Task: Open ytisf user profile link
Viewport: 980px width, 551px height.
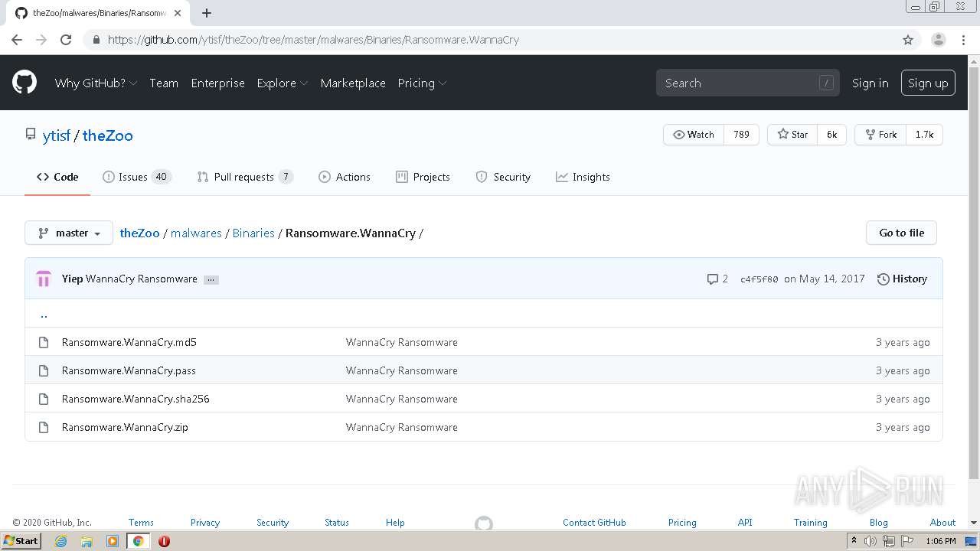Action: click(57, 135)
